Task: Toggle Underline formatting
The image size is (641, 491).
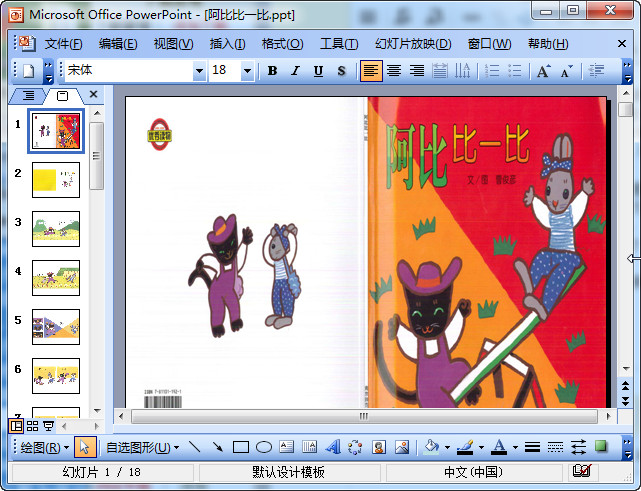Action: tap(318, 71)
